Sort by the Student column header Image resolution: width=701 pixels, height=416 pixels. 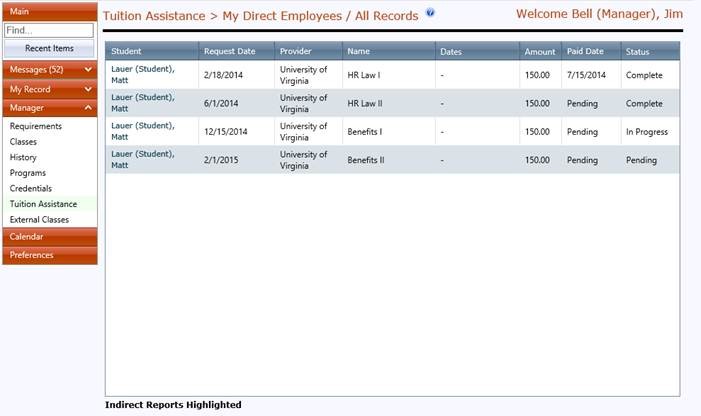pyautogui.click(x=152, y=51)
